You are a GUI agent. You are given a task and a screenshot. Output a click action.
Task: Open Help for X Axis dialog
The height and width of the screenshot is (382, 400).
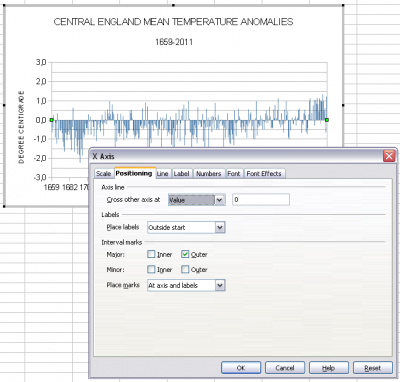[x=329, y=368]
